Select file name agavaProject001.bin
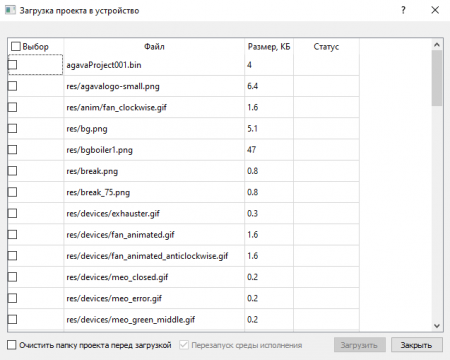This screenshot has width=450, height=360. click(104, 65)
